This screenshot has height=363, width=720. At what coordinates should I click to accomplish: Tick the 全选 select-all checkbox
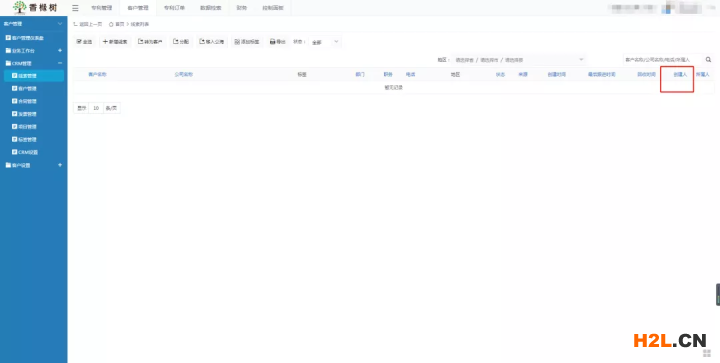79,41
